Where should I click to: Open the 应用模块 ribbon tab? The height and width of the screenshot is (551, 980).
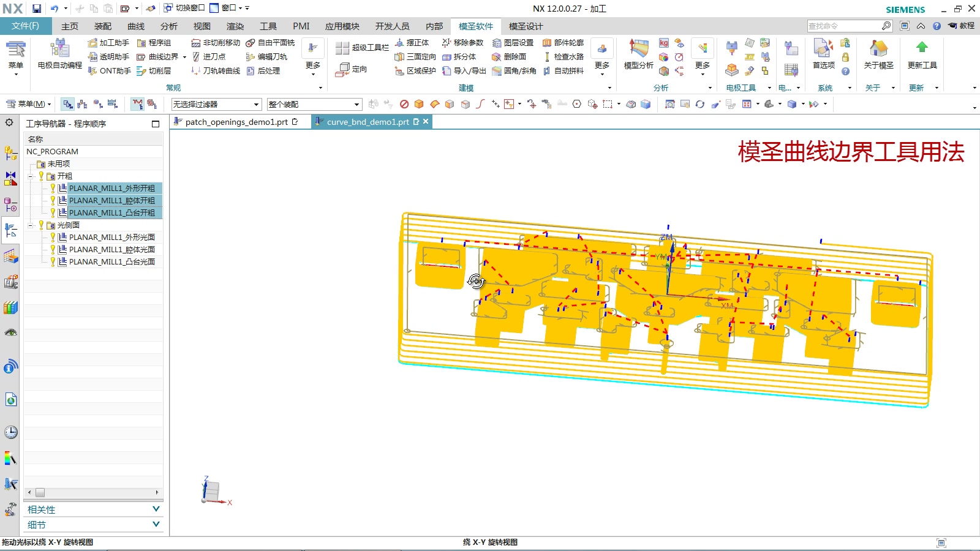[342, 26]
